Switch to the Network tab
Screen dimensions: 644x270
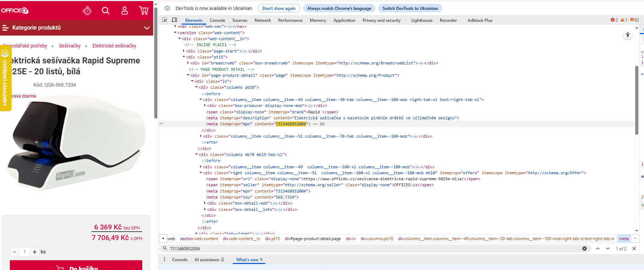(x=263, y=20)
